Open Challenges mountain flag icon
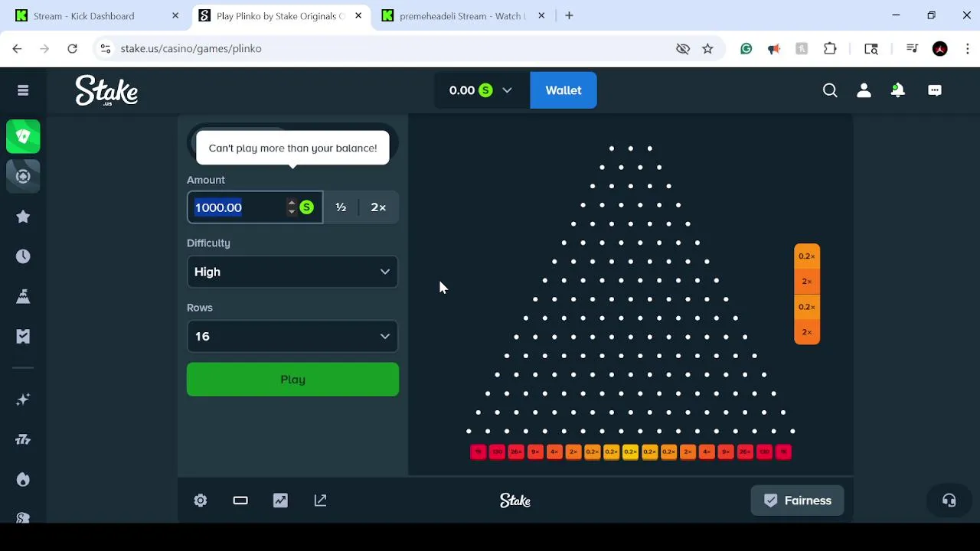 23,296
